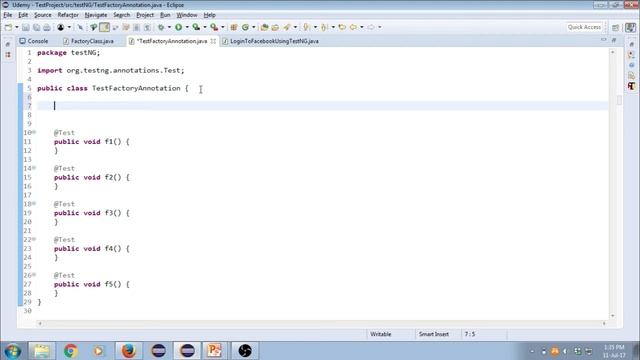
Task: Select the Java perspective button
Action: 630,27
